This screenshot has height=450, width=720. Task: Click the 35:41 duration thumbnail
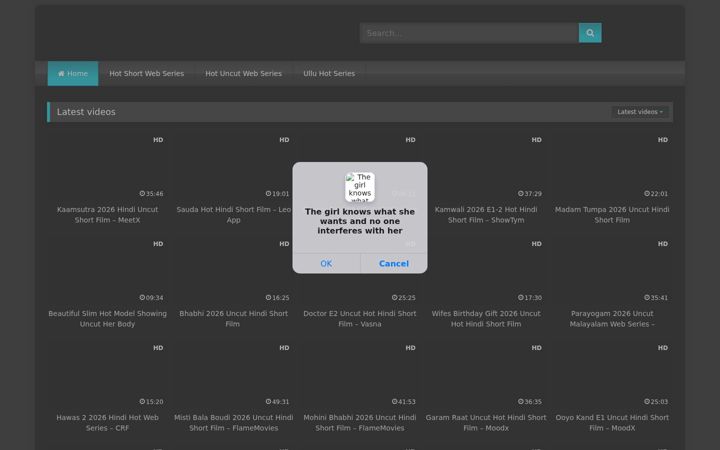coord(612,271)
